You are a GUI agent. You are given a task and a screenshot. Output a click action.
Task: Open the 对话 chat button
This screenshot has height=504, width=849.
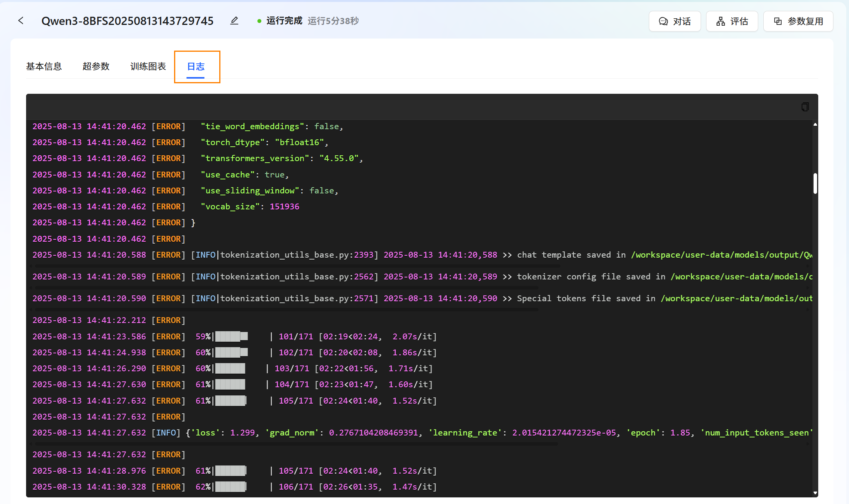675,21
